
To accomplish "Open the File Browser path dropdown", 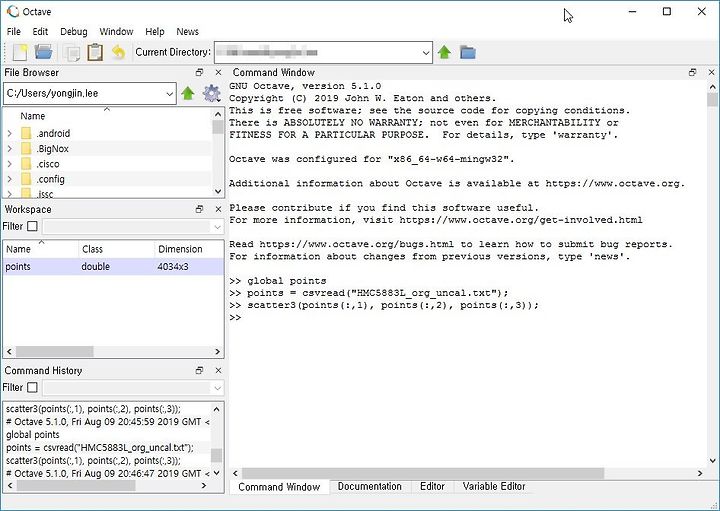I will click(169, 94).
